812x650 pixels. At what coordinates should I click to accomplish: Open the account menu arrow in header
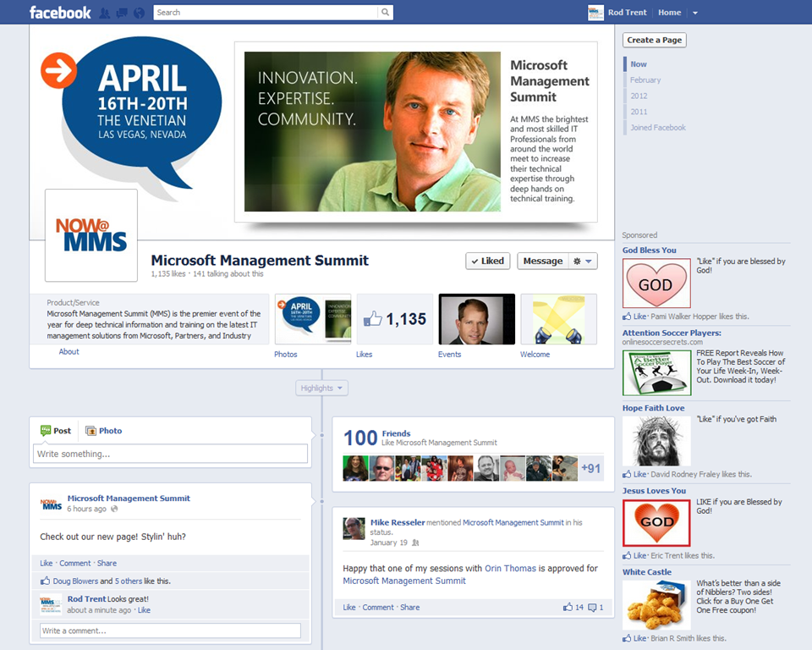pyautogui.click(x=695, y=13)
